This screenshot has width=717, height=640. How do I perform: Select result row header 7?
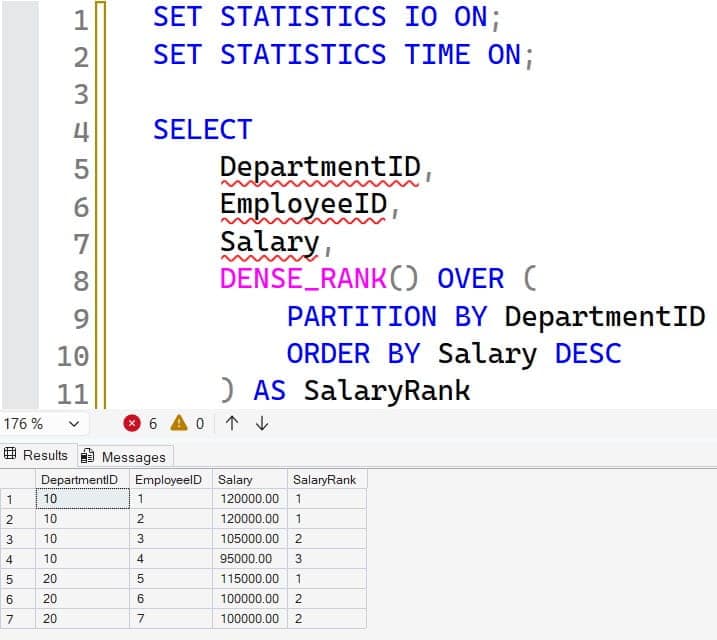click(18, 619)
